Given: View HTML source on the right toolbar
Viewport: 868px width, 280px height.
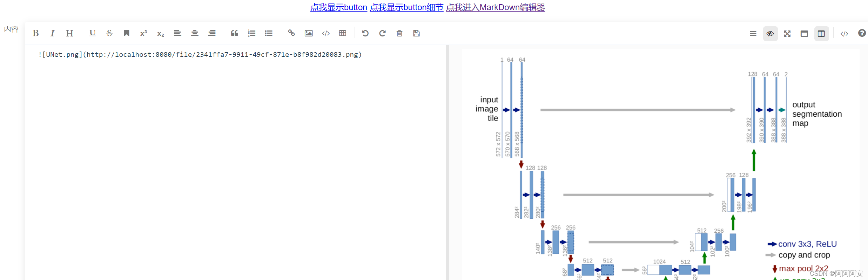Looking at the screenshot, I should pyautogui.click(x=844, y=34).
